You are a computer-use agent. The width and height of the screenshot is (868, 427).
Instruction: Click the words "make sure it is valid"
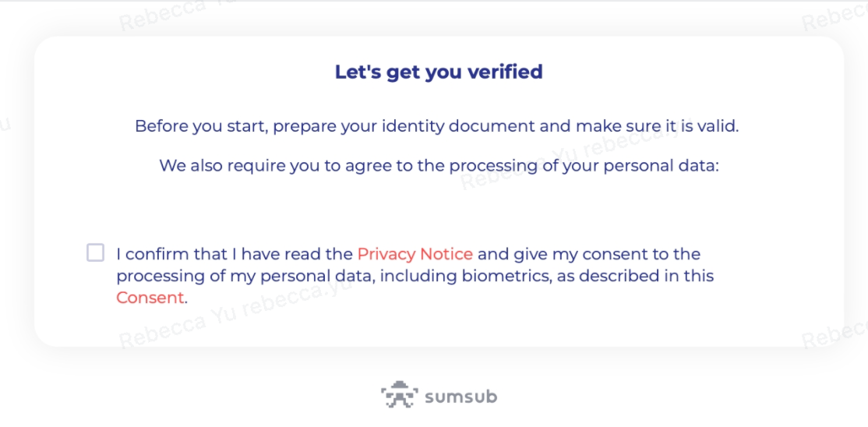[657, 126]
